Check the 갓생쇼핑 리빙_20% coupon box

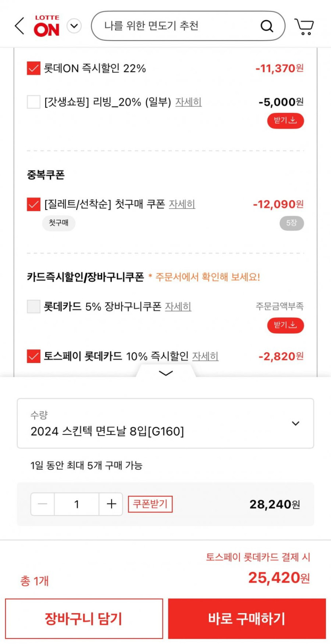pyautogui.click(x=34, y=102)
